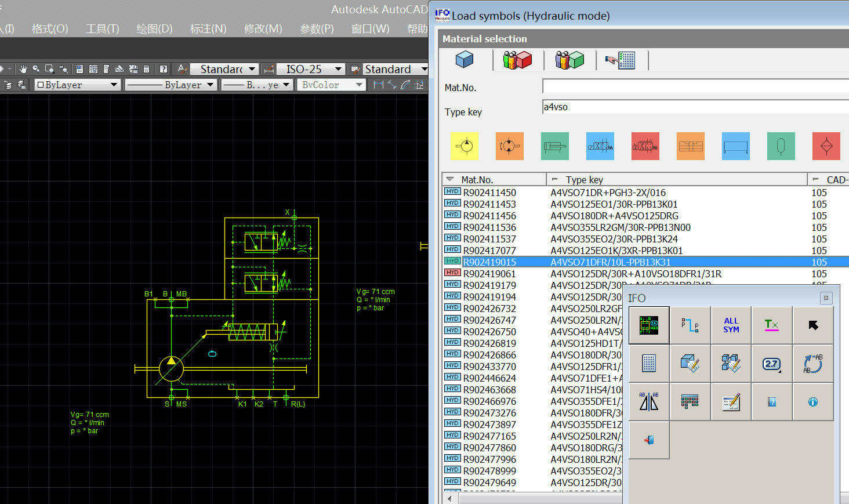Filter by orange motor symbol category
This screenshot has height=504, width=849.
pyautogui.click(x=510, y=146)
